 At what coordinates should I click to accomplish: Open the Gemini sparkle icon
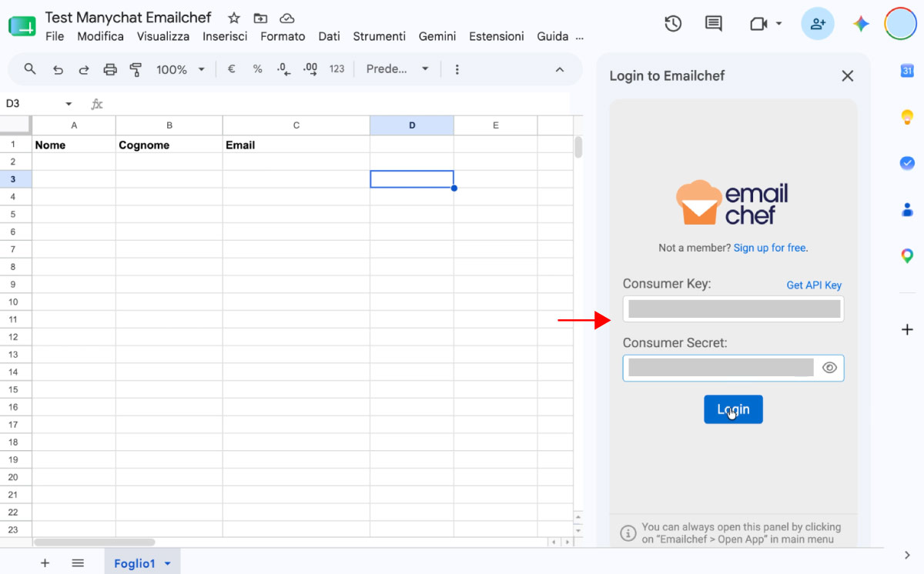tap(861, 24)
